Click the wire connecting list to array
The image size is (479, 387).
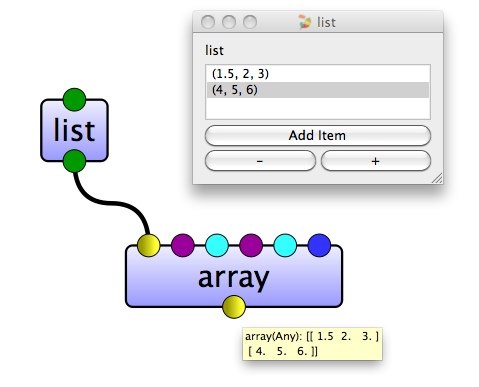coord(112,202)
